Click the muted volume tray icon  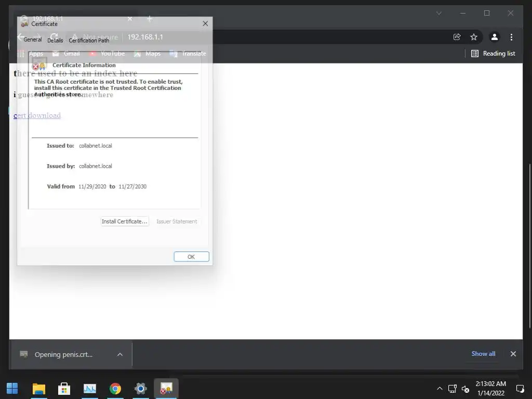coord(465,389)
